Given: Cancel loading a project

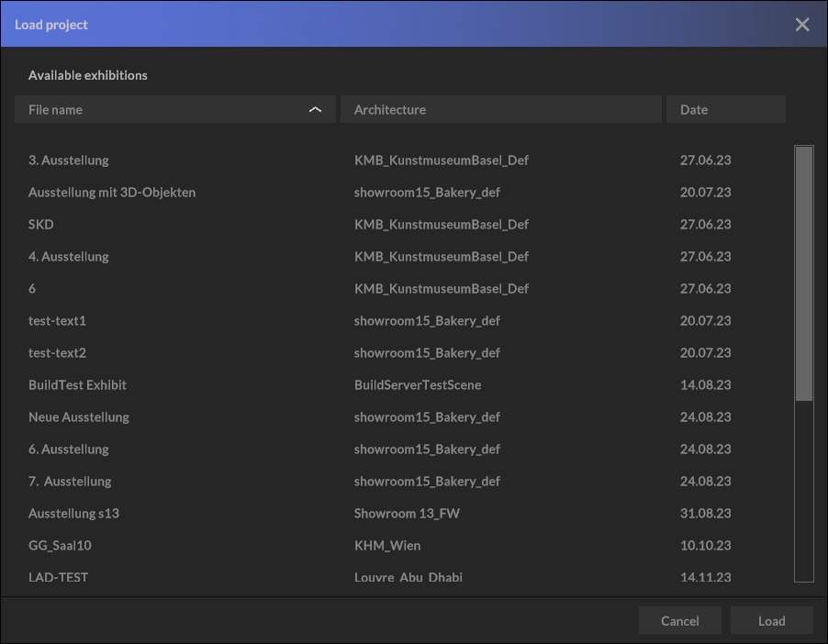Looking at the screenshot, I should (x=679, y=621).
